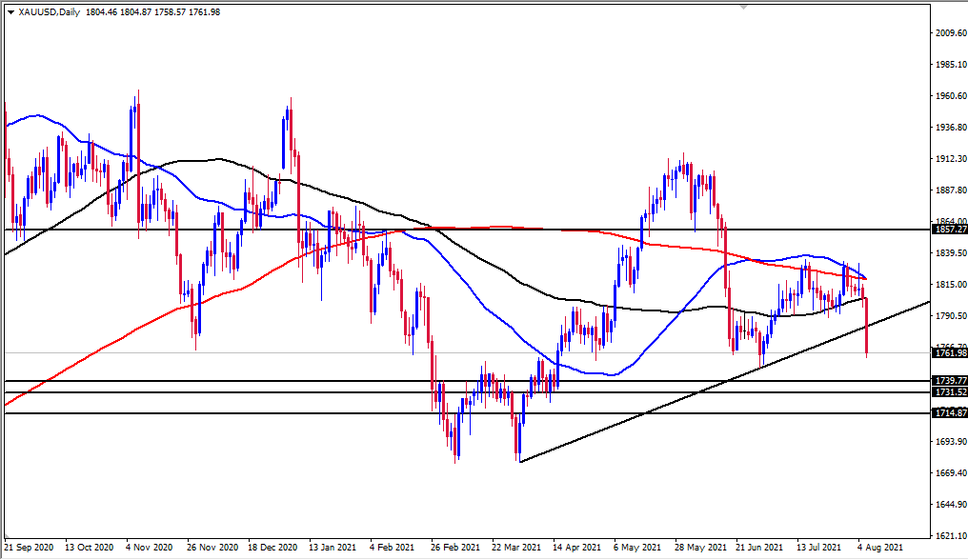Click the 28 May 2021 date label

[700, 547]
